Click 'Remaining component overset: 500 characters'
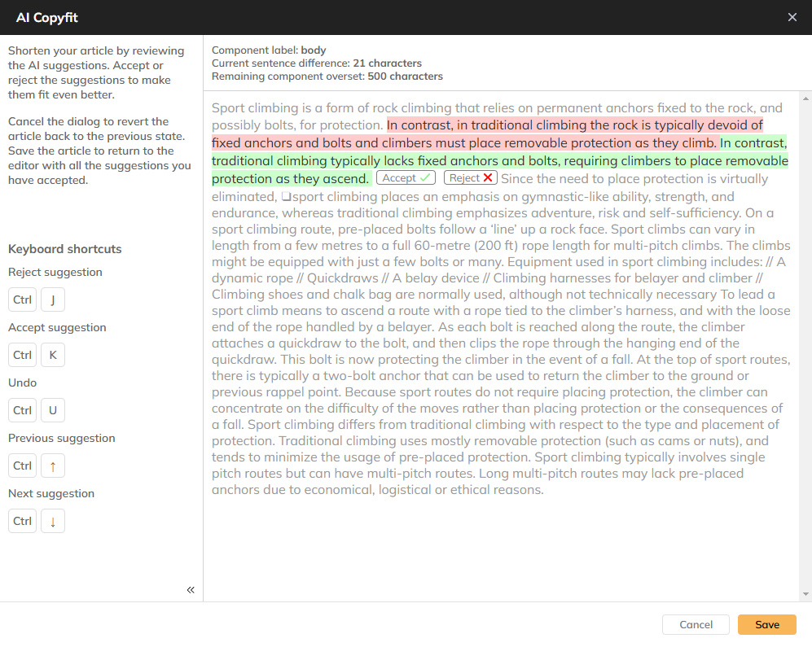This screenshot has width=812, height=647. [327, 76]
